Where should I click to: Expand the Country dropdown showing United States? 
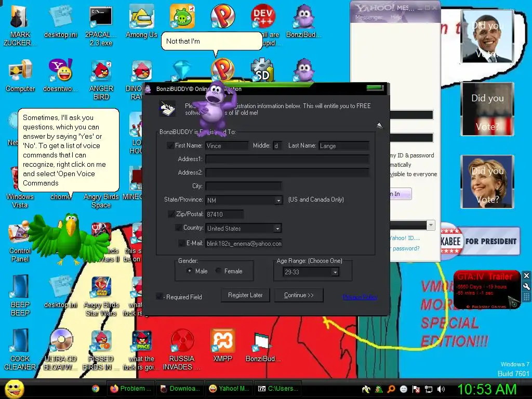point(277,229)
